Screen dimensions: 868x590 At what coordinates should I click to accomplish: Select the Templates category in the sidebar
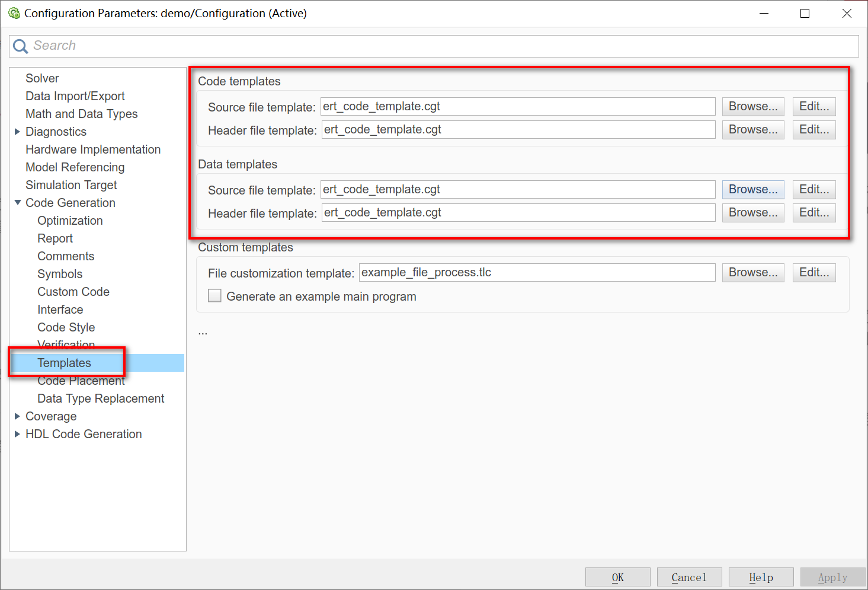click(x=64, y=362)
